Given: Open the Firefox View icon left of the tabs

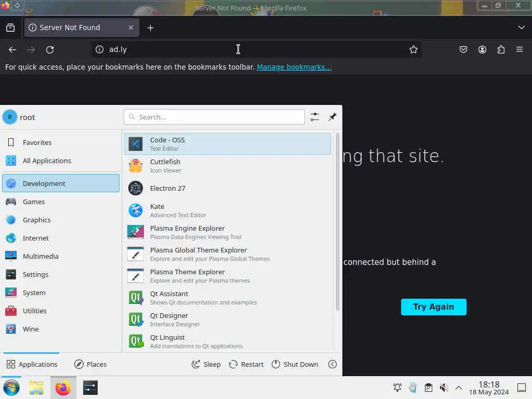Looking at the screenshot, I should click(x=10, y=28).
